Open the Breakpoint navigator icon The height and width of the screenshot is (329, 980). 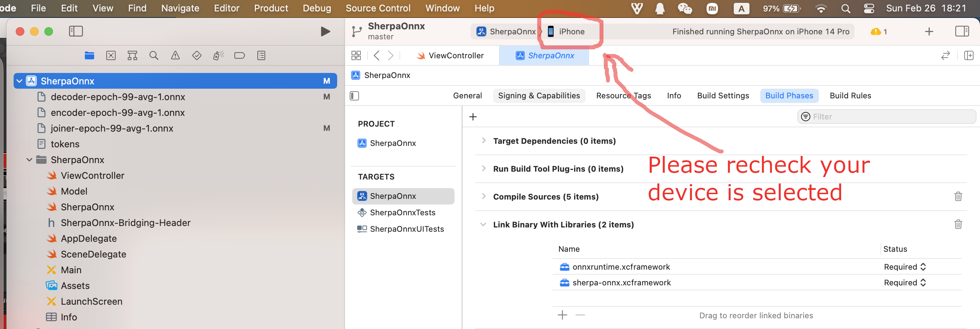coord(240,56)
